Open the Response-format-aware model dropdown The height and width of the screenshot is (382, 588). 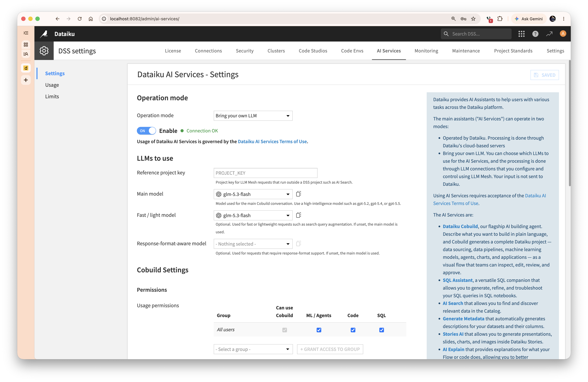pos(253,244)
